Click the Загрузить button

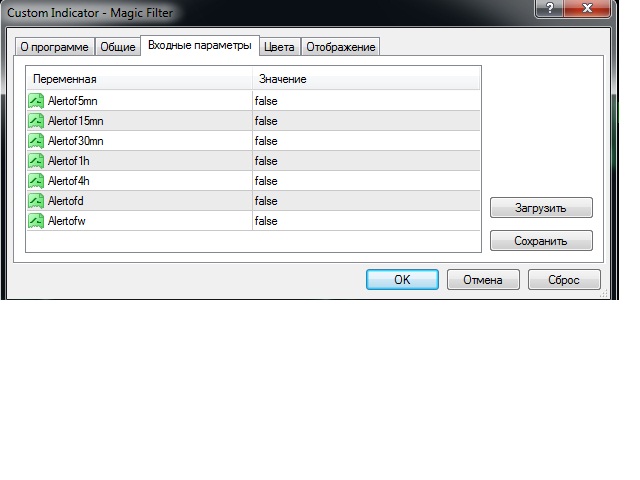tap(541, 208)
